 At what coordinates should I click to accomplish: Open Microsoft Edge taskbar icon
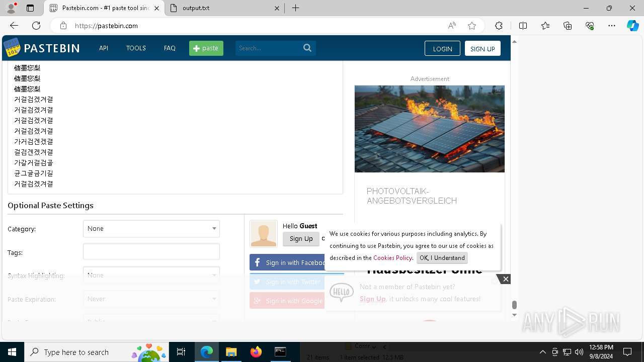[x=207, y=352]
